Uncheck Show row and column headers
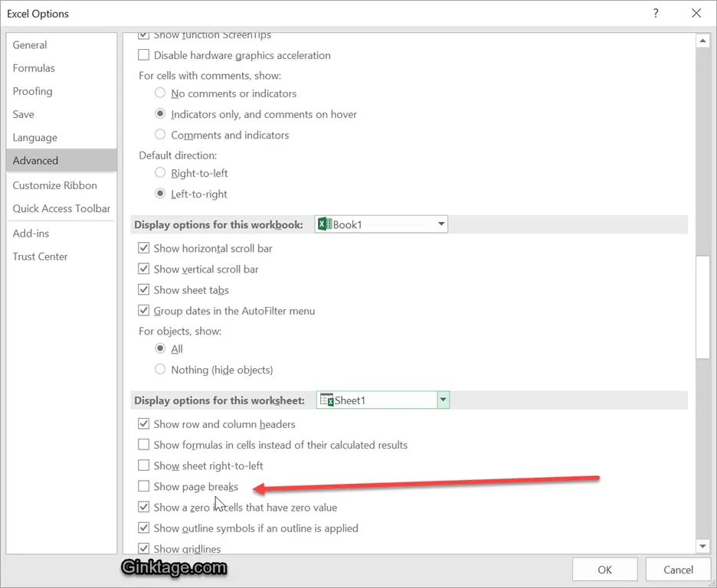This screenshot has width=717, height=588. point(143,423)
